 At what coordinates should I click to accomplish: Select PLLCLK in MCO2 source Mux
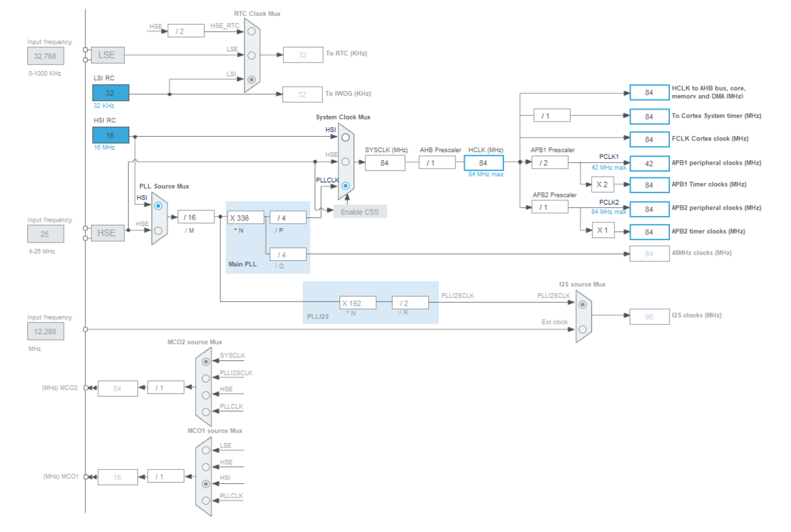click(x=205, y=412)
